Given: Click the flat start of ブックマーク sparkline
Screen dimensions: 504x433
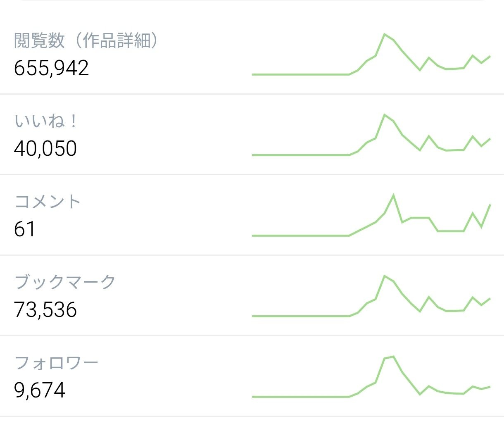Looking at the screenshot, I should (300, 316).
